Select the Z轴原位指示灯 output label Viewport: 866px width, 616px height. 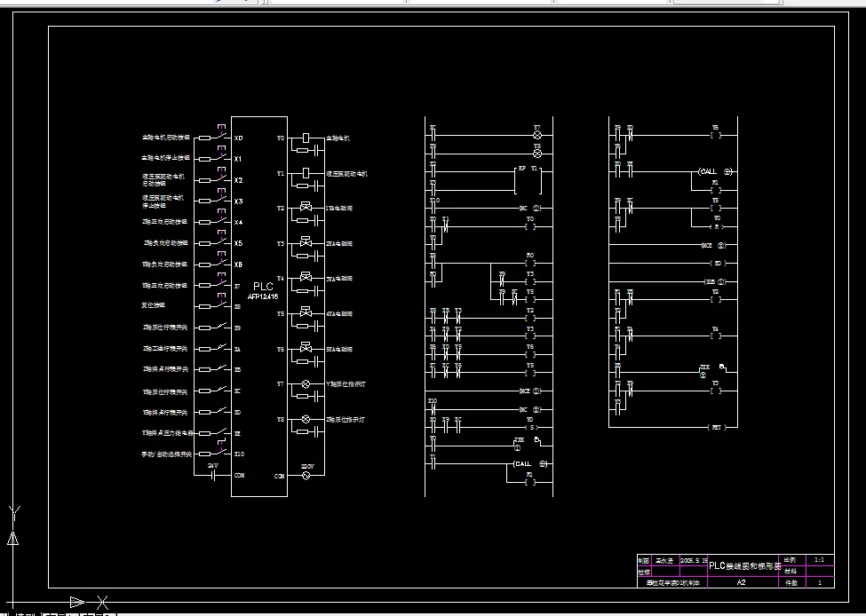[346, 420]
